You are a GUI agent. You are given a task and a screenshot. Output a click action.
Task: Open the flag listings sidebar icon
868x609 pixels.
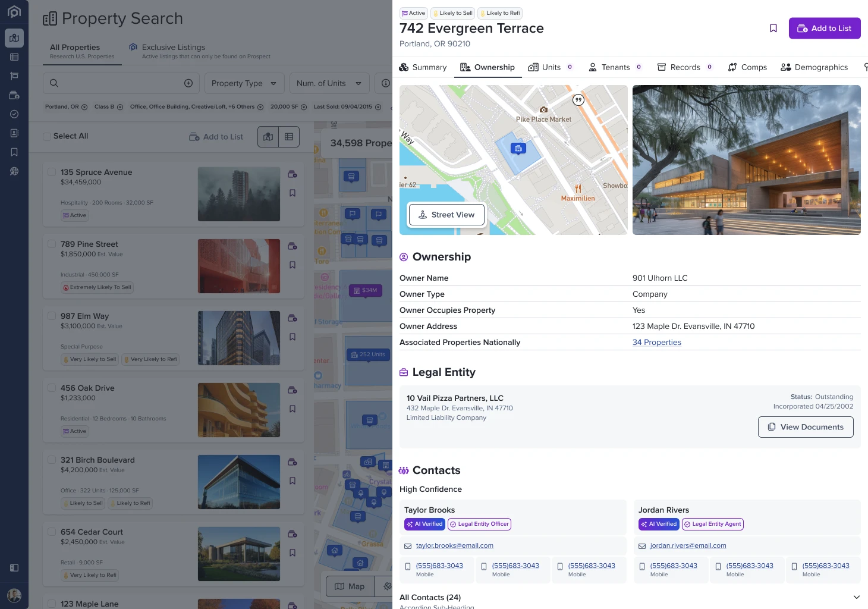coord(14,76)
